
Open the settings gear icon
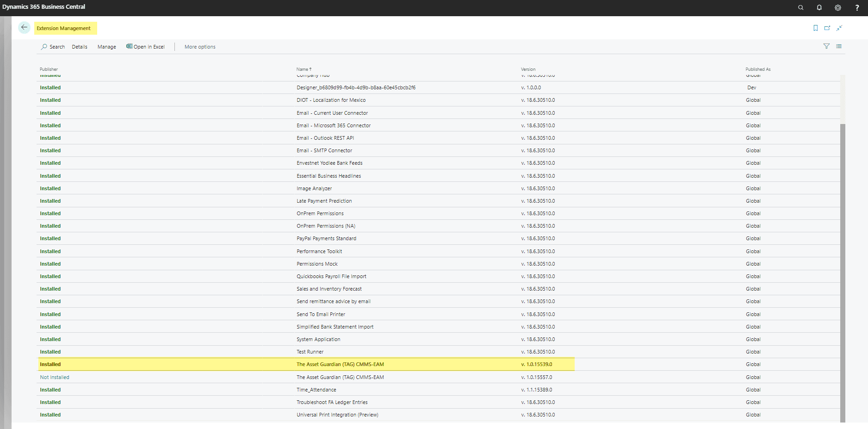(838, 7)
